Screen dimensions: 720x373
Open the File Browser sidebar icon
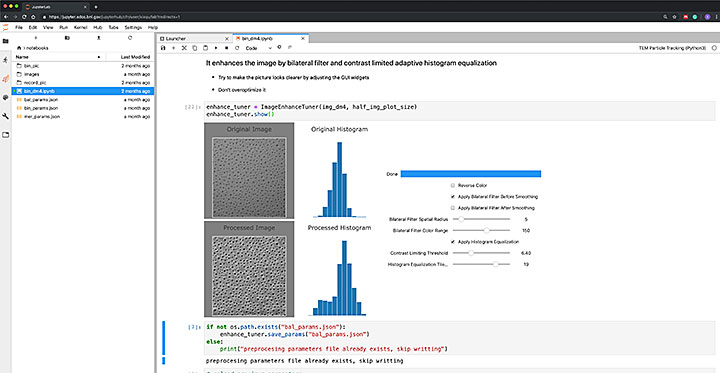pyautogui.click(x=6, y=41)
